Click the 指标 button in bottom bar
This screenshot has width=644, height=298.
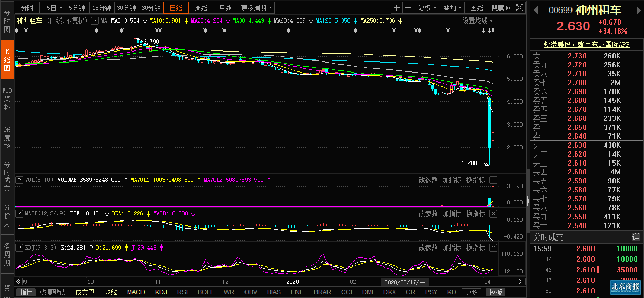tap(26, 292)
